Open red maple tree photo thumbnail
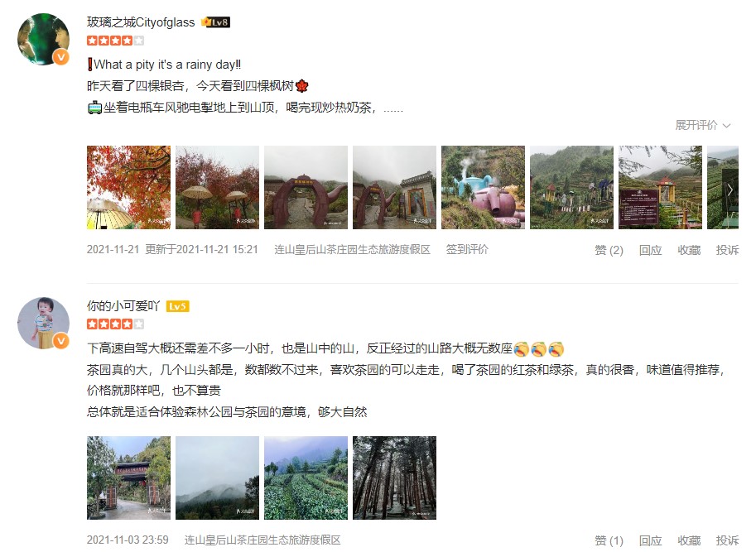Viewport: 756px width, 552px height. (x=128, y=187)
